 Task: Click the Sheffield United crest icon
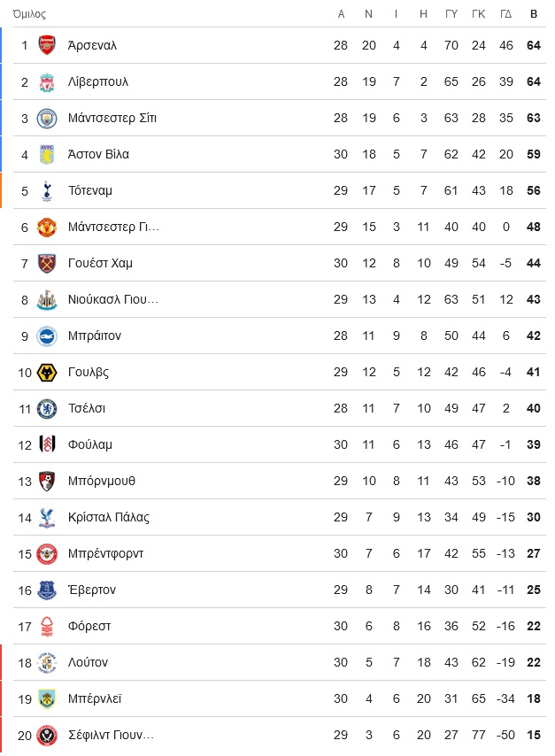47,736
